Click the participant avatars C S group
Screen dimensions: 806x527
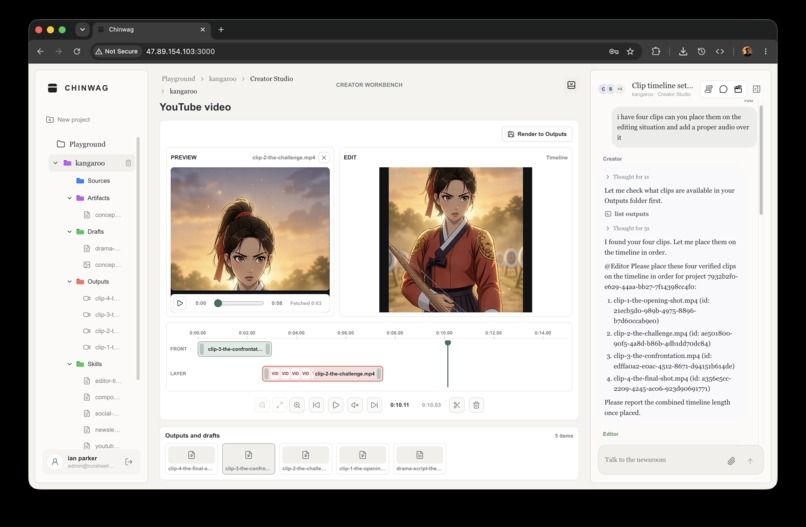(x=611, y=89)
